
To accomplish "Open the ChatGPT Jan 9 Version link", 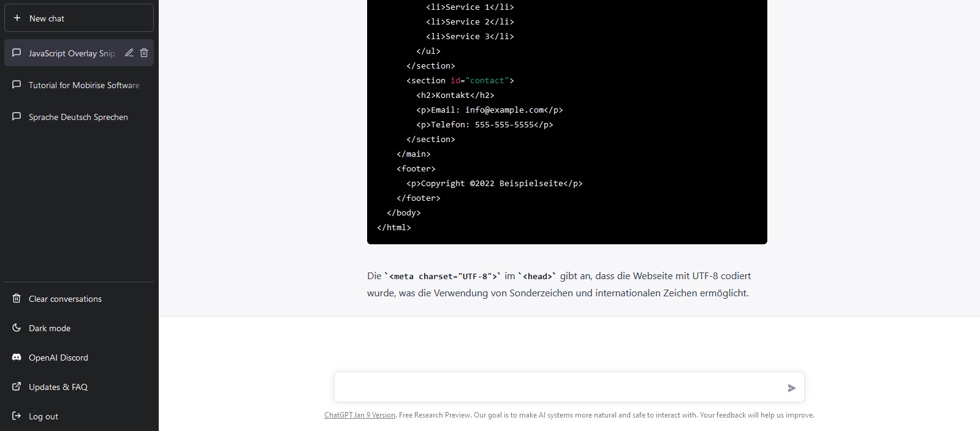I will point(359,415).
